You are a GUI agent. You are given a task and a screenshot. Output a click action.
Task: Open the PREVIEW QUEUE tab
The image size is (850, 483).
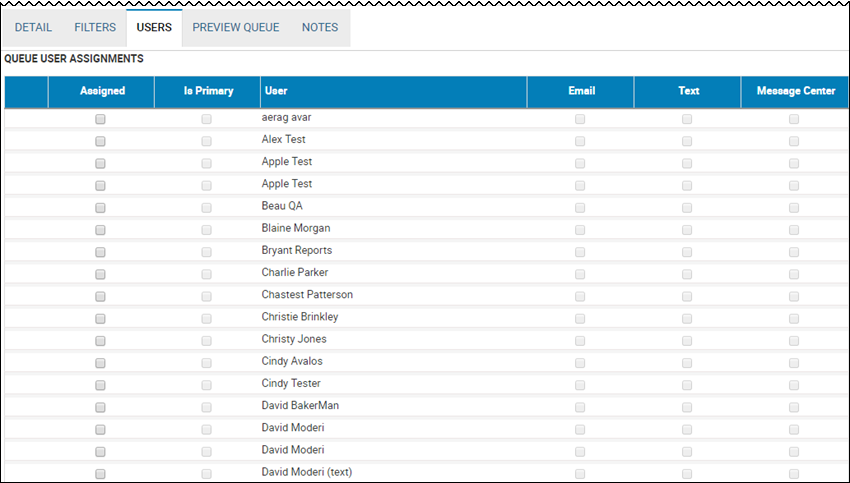(x=236, y=27)
